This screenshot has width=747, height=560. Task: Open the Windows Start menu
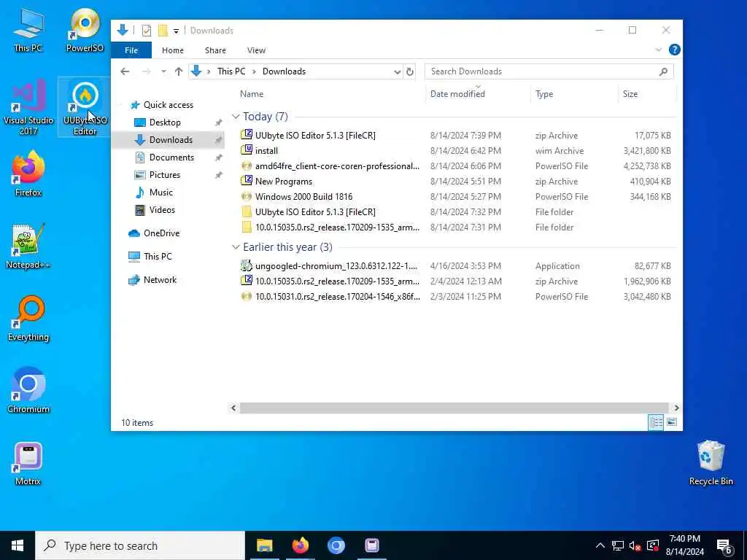click(18, 545)
